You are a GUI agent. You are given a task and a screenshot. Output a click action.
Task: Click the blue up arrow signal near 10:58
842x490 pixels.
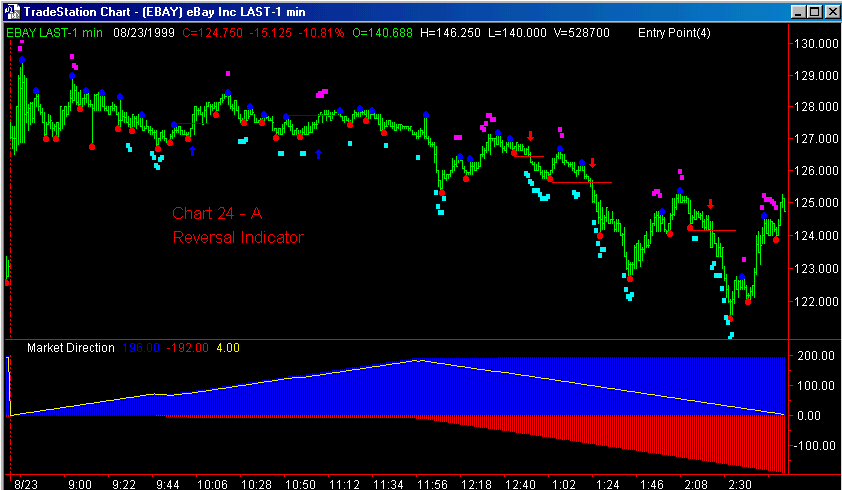(318, 154)
